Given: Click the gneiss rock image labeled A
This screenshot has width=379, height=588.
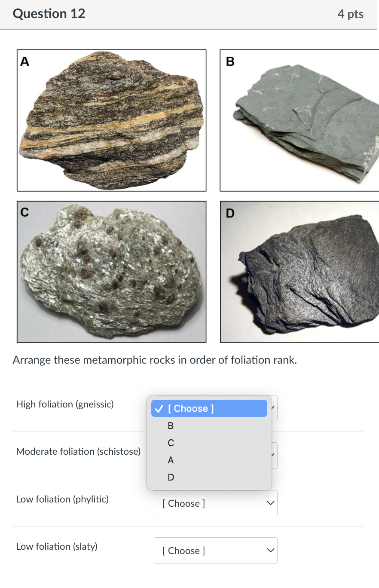Looking at the screenshot, I should 112,120.
